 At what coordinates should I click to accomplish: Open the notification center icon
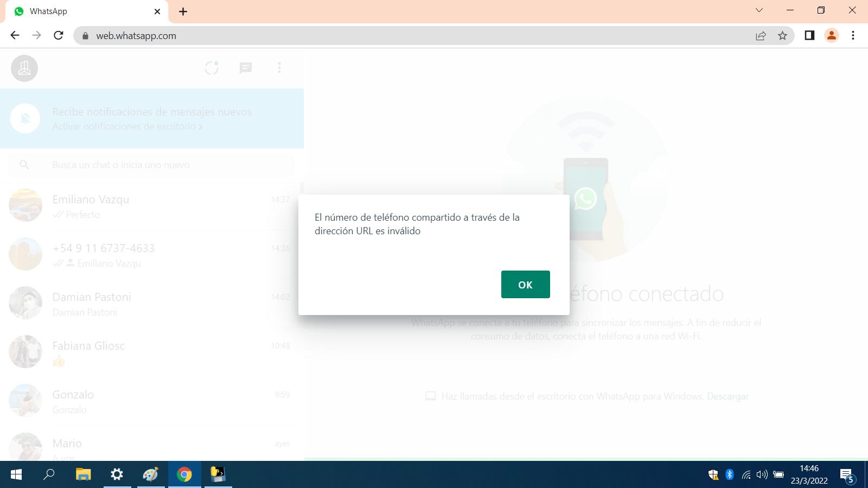(x=847, y=476)
